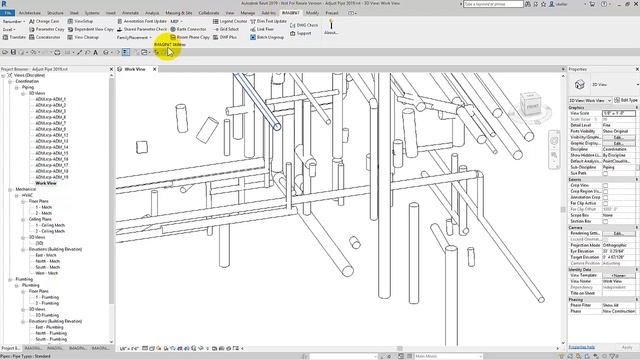Click Save in Quick Access Toolbar
The image size is (640, 360).
point(13,52)
